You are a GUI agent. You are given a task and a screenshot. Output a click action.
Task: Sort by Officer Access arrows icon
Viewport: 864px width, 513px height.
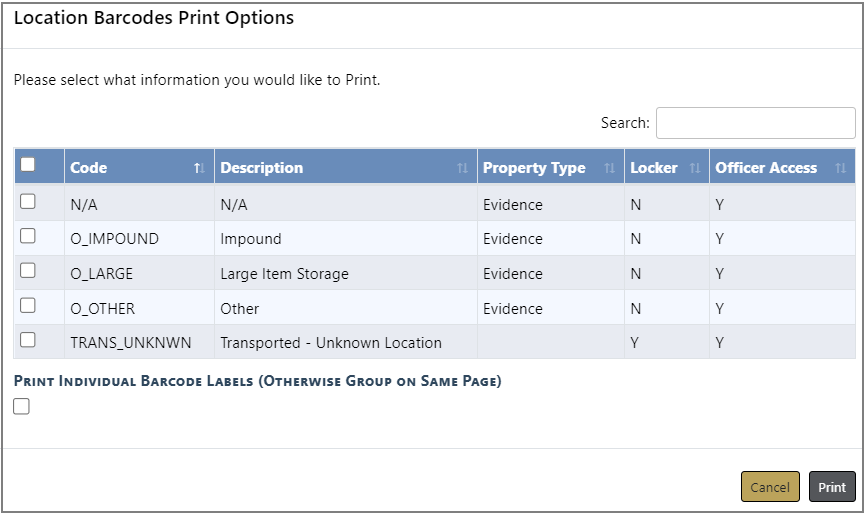[x=840, y=168]
